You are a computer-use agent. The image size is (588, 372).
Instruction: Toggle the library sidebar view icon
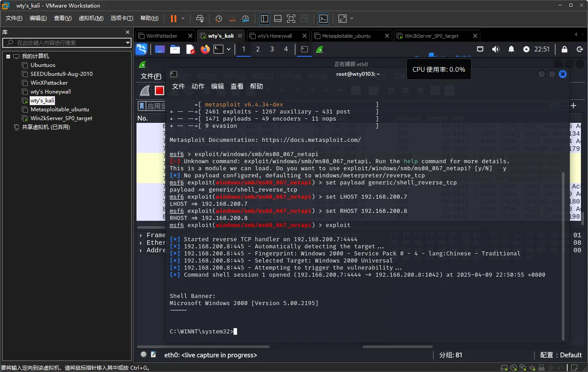point(265,19)
